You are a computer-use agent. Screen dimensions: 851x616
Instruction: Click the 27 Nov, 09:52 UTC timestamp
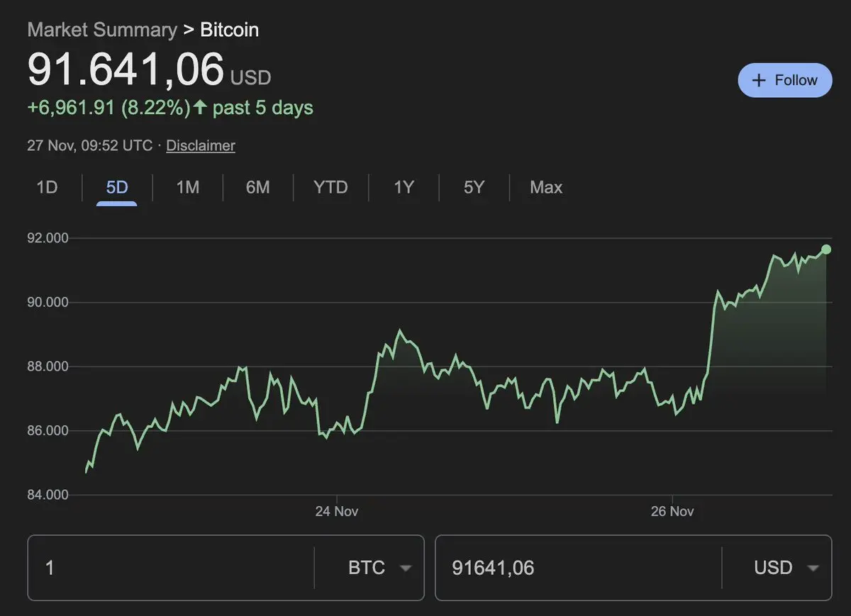[89, 145]
